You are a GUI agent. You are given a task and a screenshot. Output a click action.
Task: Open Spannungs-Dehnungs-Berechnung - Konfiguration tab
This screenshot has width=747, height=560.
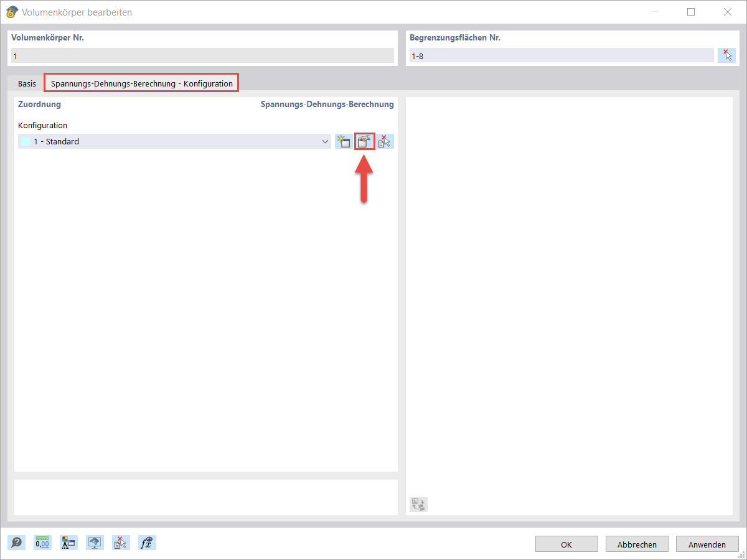click(x=142, y=83)
